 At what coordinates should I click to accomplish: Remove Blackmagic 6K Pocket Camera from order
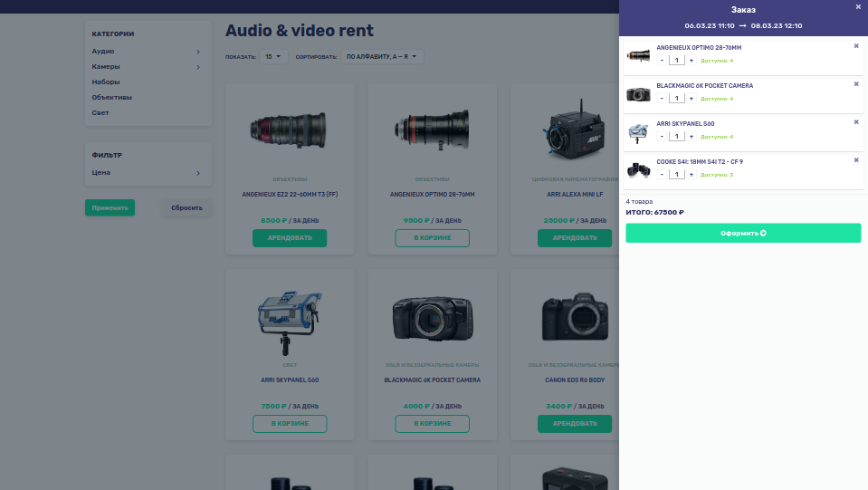[856, 84]
